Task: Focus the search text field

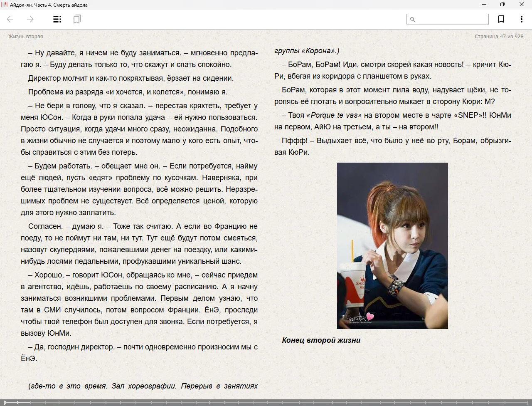Action: click(451, 19)
